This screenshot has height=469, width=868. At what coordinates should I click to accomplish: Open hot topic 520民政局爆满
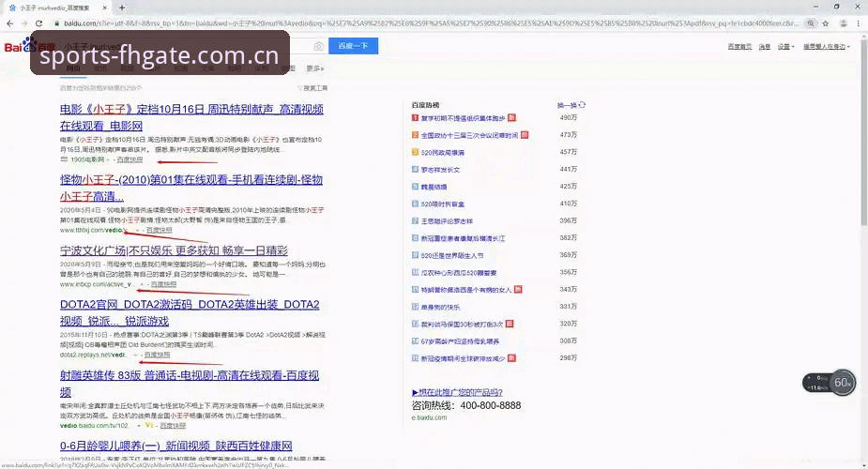[442, 152]
